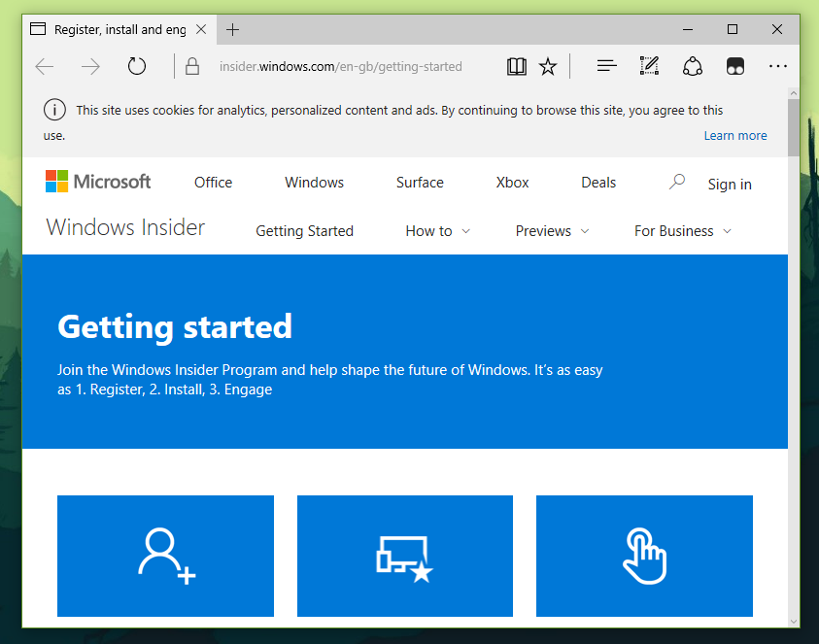Image resolution: width=819 pixels, height=644 pixels.
Task: Click the cookie notice message text
Action: [x=383, y=122]
